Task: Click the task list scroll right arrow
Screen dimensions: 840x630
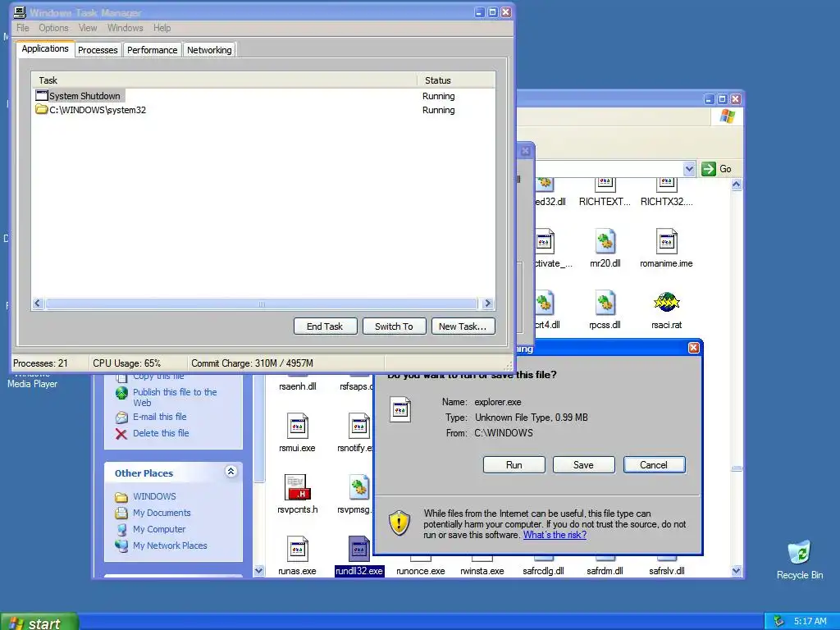Action: pos(487,304)
